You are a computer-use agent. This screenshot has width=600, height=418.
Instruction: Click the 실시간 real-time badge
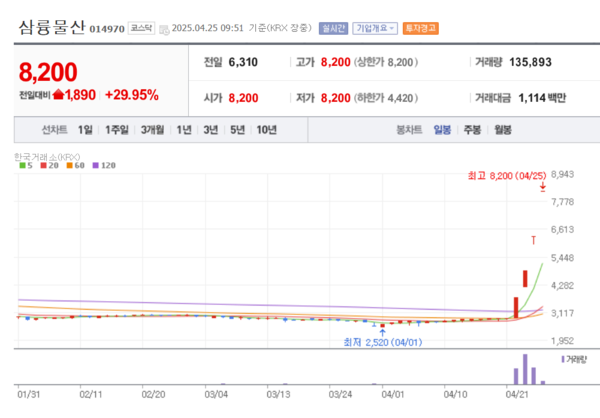pyautogui.click(x=333, y=28)
